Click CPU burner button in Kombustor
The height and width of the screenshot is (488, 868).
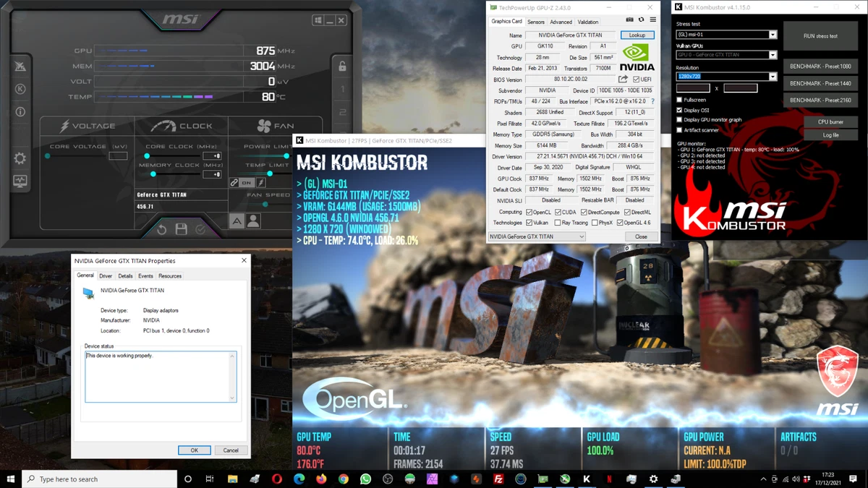point(830,122)
